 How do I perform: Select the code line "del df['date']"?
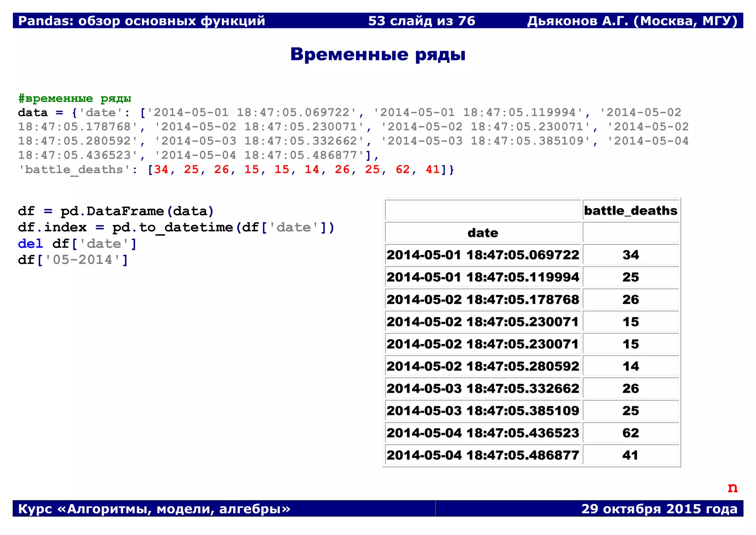[x=78, y=244]
